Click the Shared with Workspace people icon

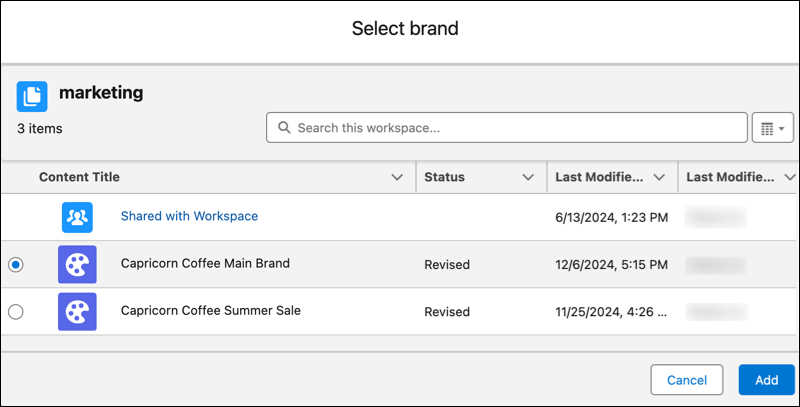77,217
